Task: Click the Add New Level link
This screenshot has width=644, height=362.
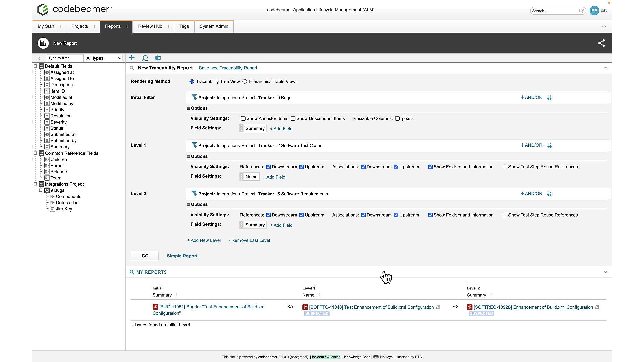Action: coord(204,240)
